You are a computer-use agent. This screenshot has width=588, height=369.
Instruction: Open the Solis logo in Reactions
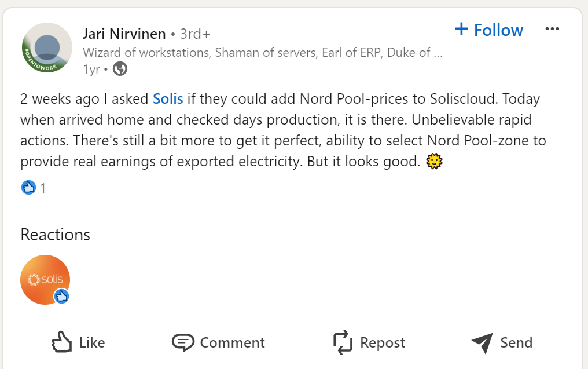tap(45, 279)
